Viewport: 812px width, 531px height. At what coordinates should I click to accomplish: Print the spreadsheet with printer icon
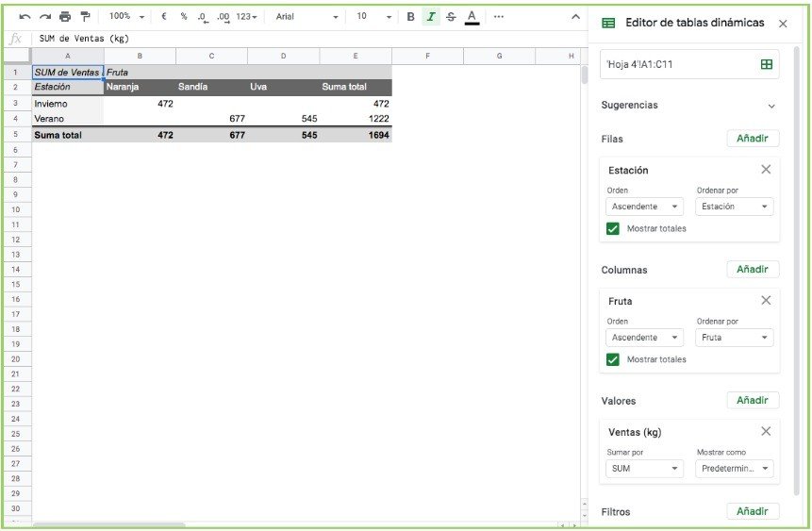point(65,17)
